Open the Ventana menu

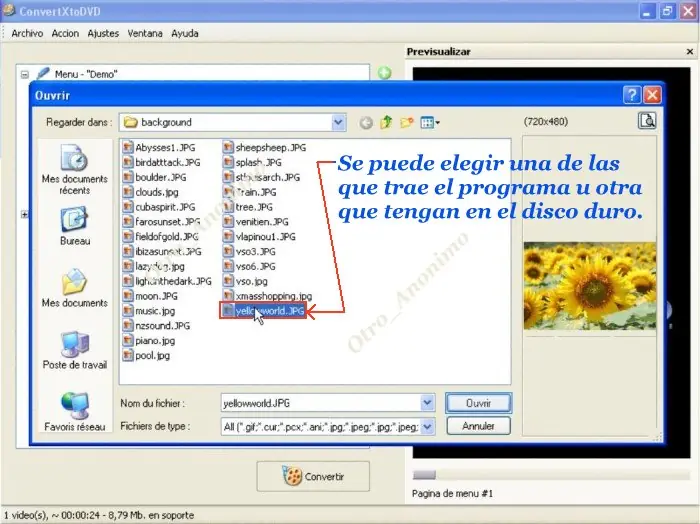click(x=145, y=33)
